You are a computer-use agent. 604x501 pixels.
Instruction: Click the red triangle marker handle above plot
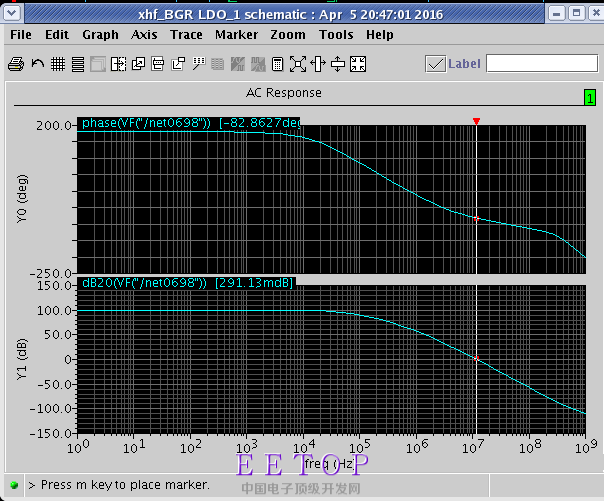pyautogui.click(x=476, y=121)
